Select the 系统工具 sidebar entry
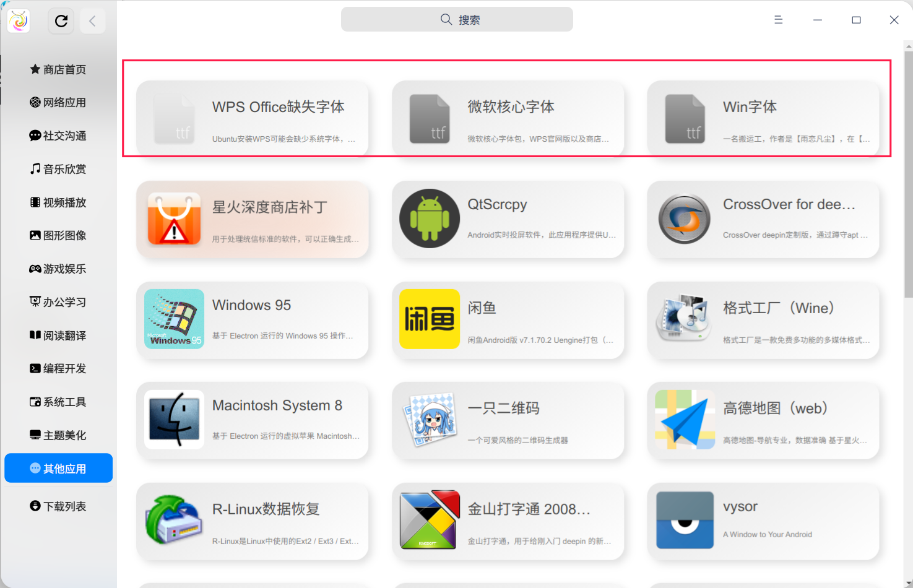 (x=58, y=402)
